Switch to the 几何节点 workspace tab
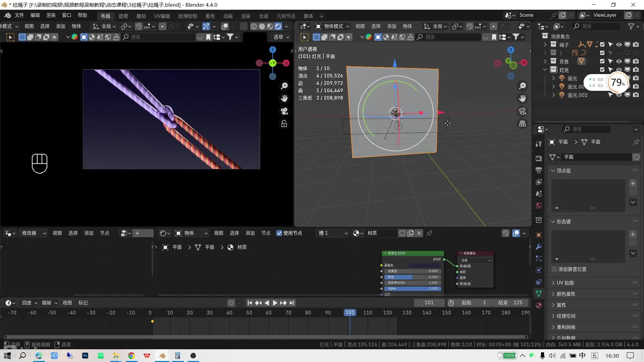The width and height of the screenshot is (644, 362). (286, 16)
